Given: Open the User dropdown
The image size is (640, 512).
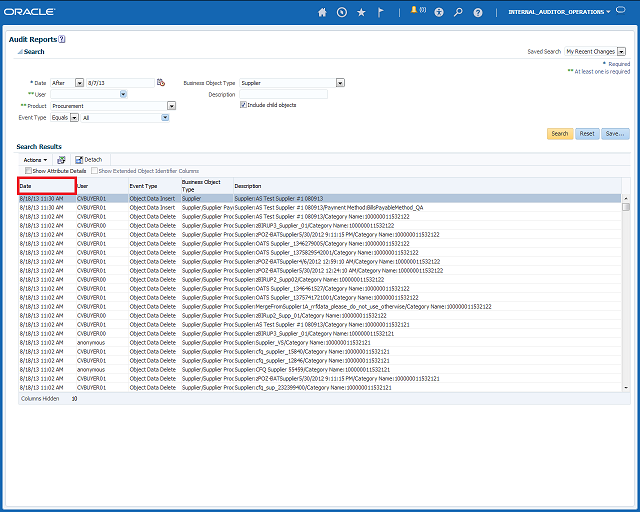Looking at the screenshot, I should coord(123,94).
